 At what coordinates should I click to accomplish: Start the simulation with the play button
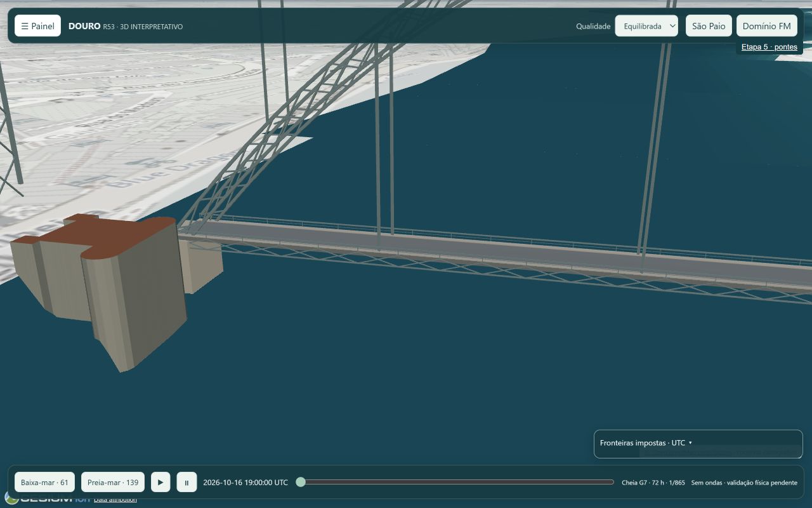160,483
